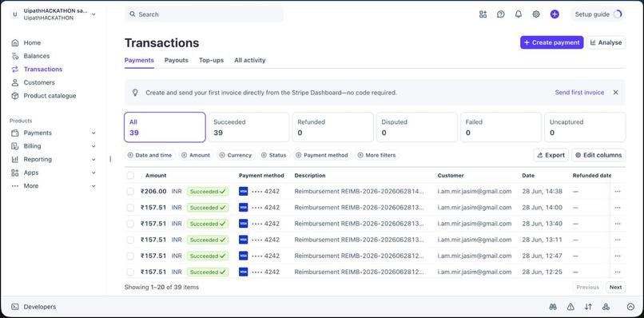The image size is (644, 318).
Task: Go to Next page of results
Action: click(615, 287)
